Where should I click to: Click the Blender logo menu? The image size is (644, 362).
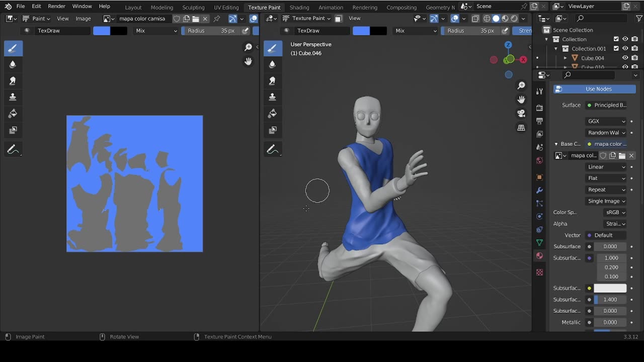tap(8, 6)
